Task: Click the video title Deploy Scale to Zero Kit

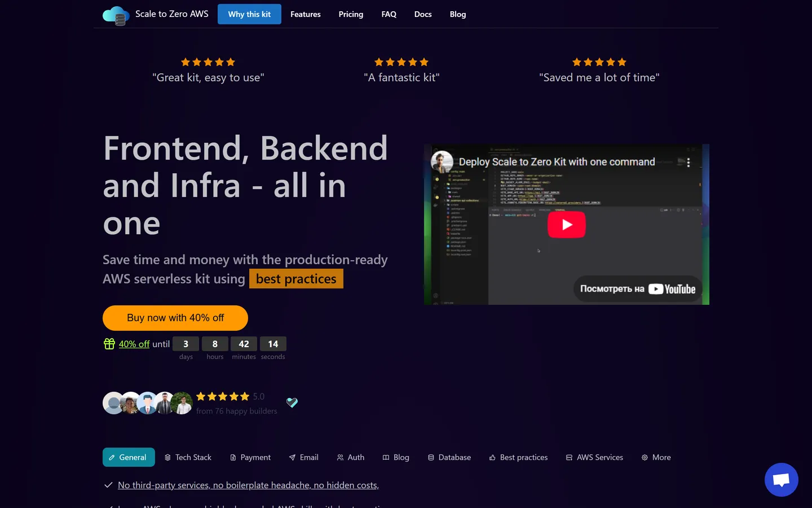Action: (557, 162)
